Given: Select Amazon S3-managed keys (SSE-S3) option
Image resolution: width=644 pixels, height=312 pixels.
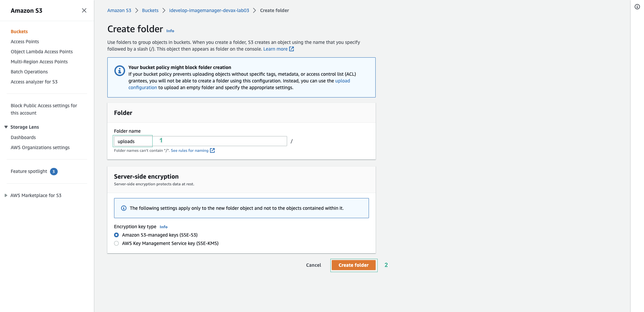Looking at the screenshot, I should pyautogui.click(x=116, y=235).
